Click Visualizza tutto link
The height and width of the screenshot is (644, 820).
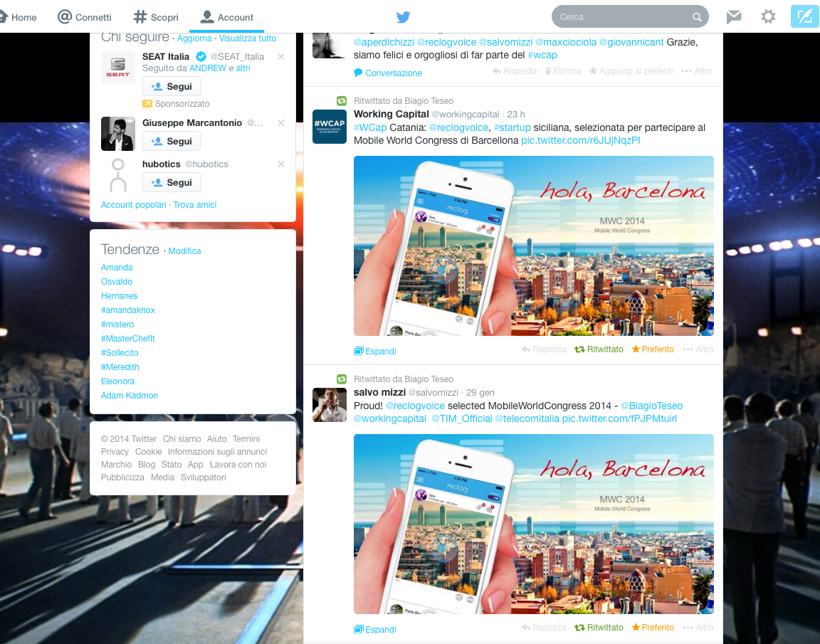click(x=248, y=38)
